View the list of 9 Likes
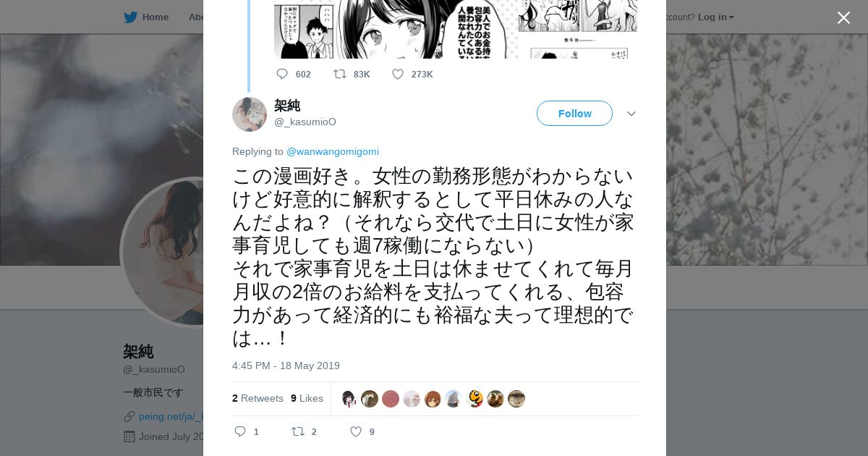Viewport: 868px width, 456px height. pyautogui.click(x=307, y=398)
